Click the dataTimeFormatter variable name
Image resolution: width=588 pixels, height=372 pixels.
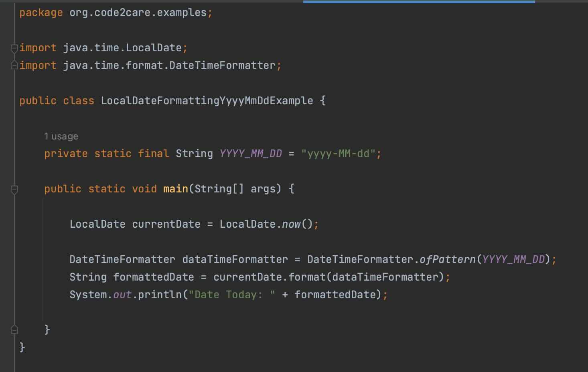click(235, 259)
